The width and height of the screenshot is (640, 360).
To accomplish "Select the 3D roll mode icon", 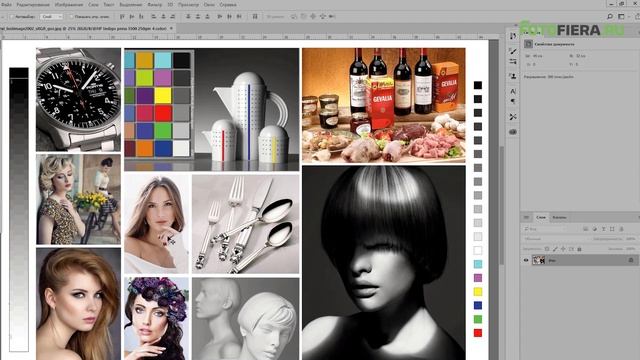I will [304, 17].
